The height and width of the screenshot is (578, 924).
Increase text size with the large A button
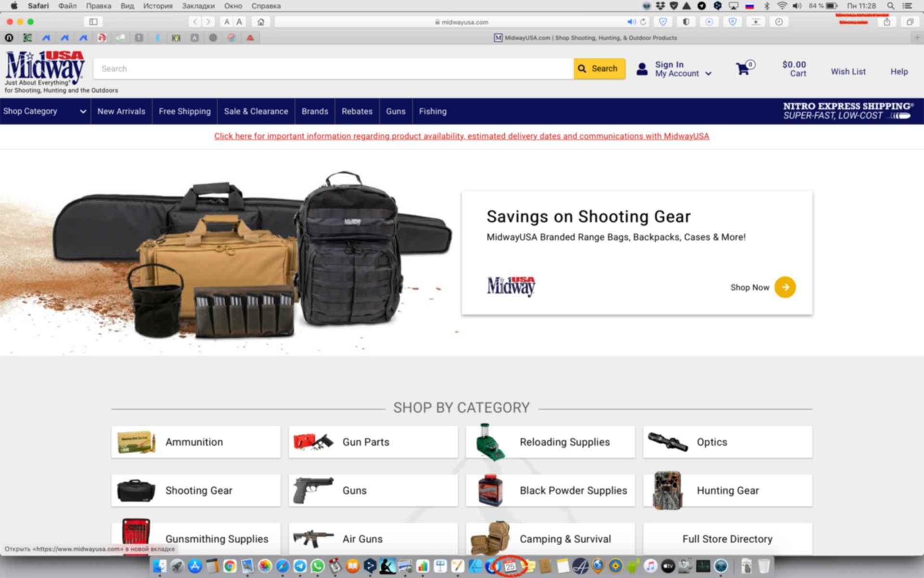(x=239, y=22)
